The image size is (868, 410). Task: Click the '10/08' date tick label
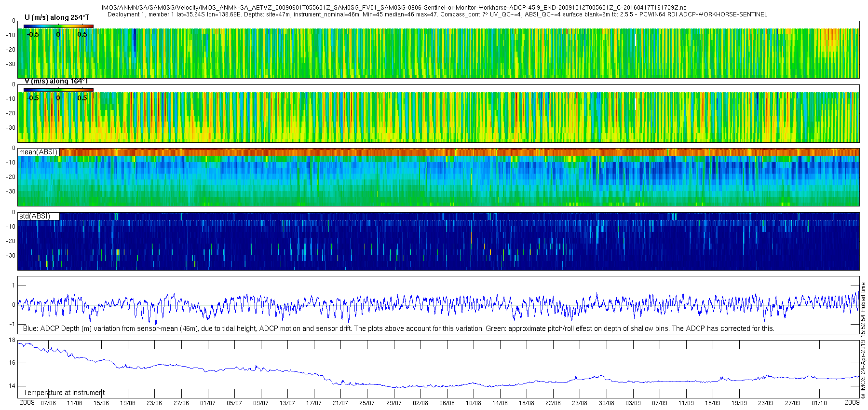click(474, 403)
